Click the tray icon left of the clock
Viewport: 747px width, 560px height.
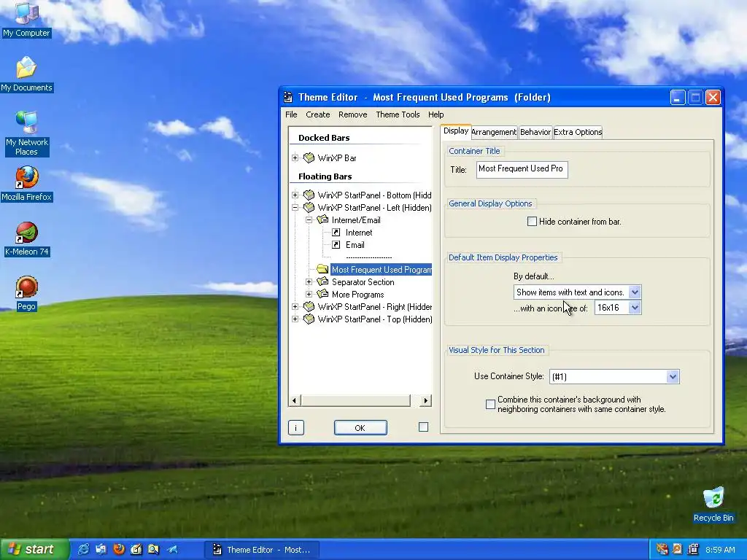point(693,550)
